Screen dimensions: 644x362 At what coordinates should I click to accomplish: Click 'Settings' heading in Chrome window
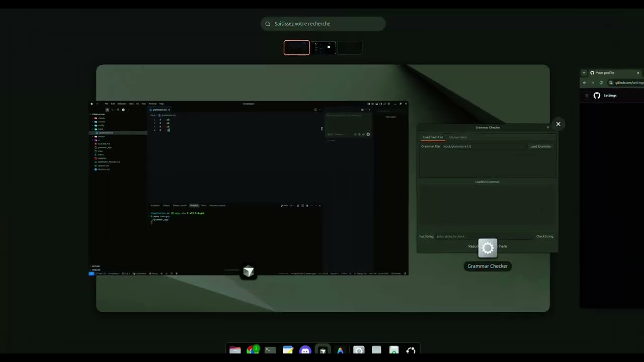click(x=610, y=96)
